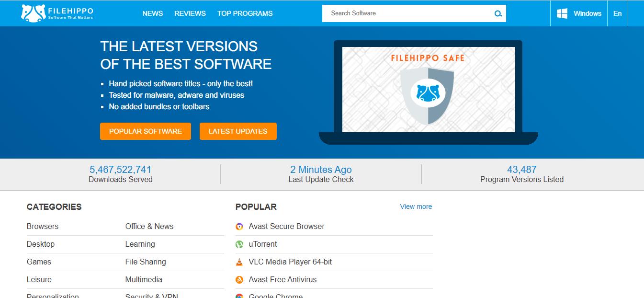Click the FileHippo Safe shield image
The image size is (644, 298).
[x=428, y=96]
